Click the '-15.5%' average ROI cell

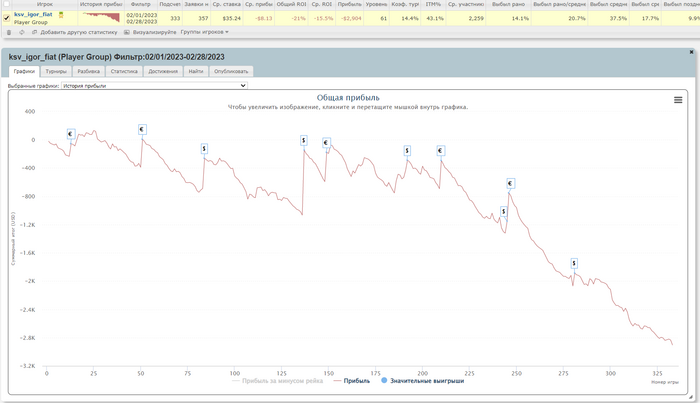323,18
